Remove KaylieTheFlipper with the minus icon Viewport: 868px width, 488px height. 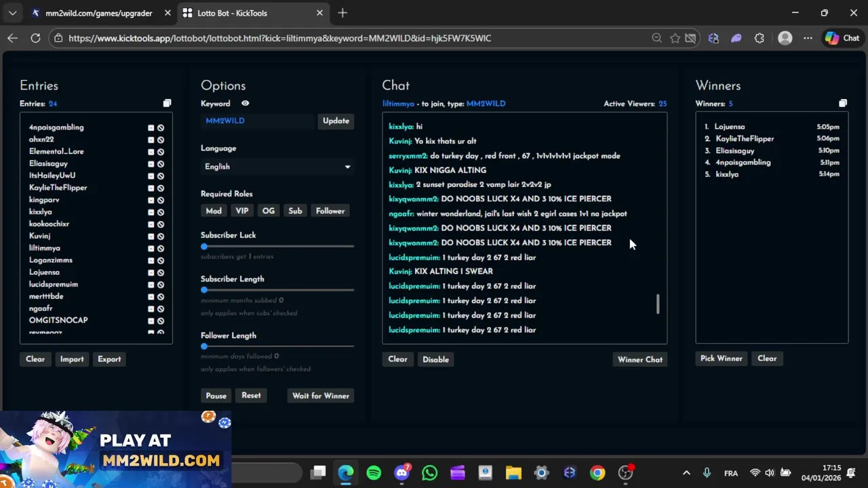(x=151, y=188)
